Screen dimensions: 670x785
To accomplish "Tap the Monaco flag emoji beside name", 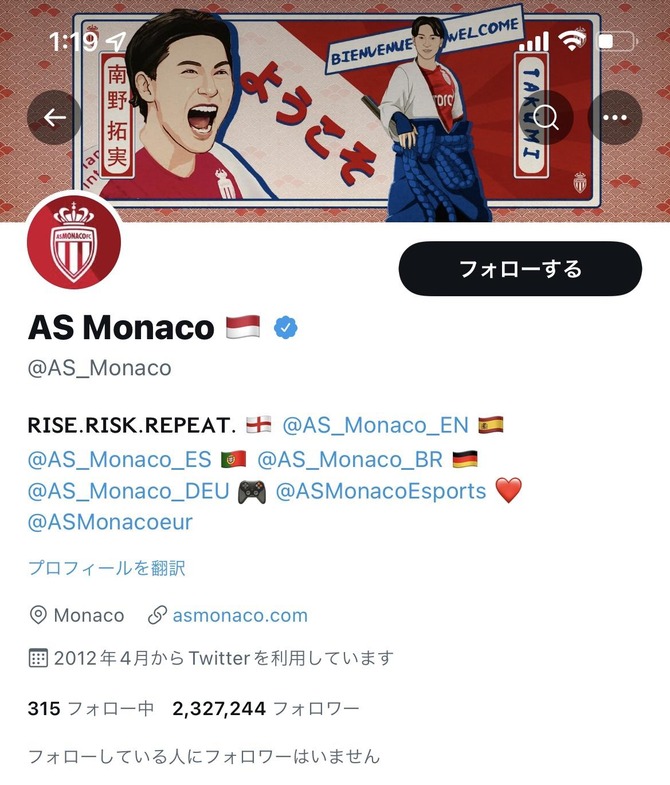I will coord(243,327).
